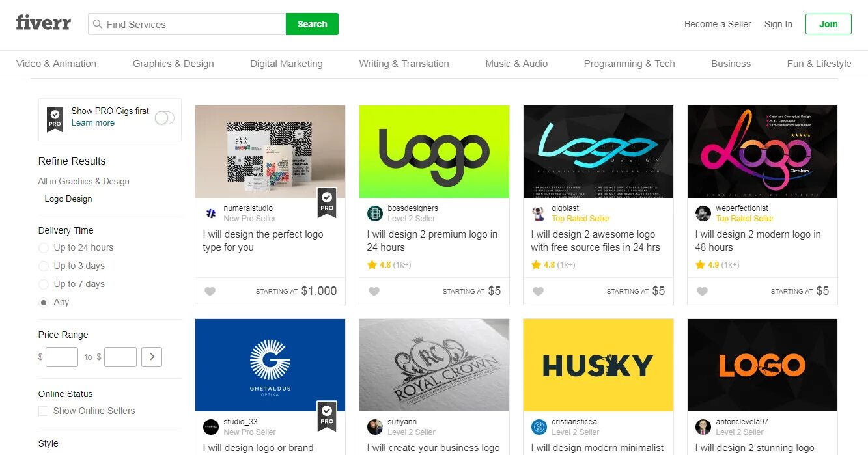Click the green Search button
The image size is (868, 455).
tap(312, 24)
